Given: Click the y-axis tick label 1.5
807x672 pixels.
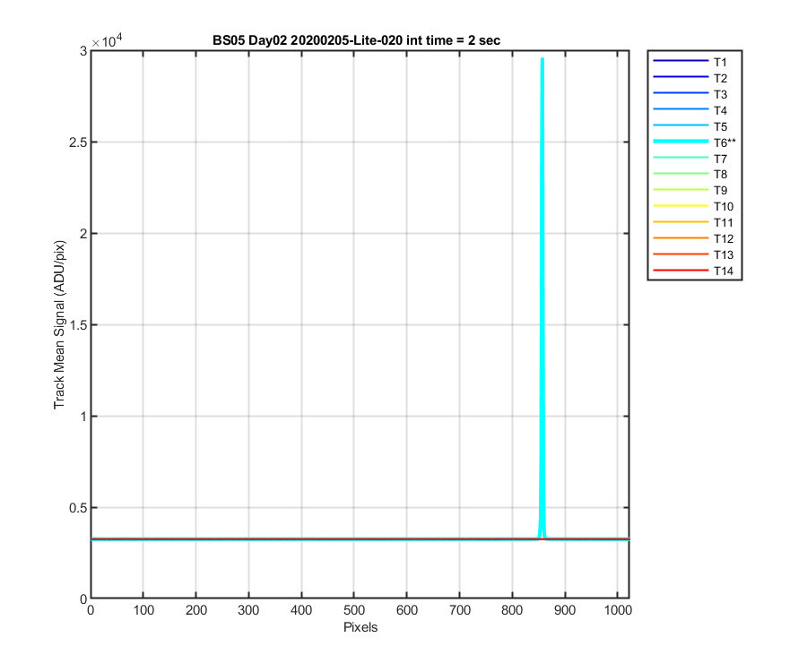Looking at the screenshot, I should [78, 325].
